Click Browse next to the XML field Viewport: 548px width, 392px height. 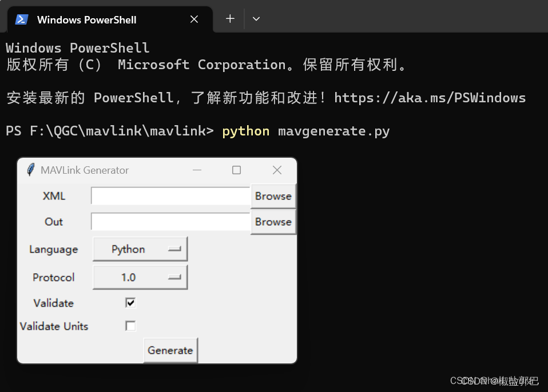click(273, 196)
